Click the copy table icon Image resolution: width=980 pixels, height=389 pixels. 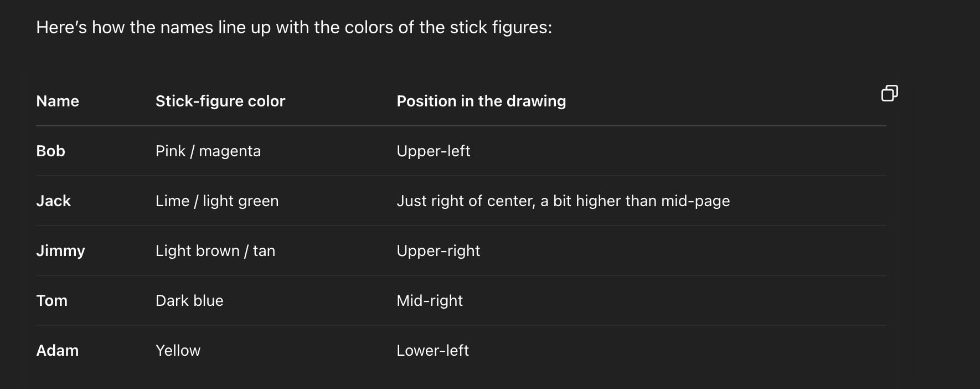pos(889,93)
